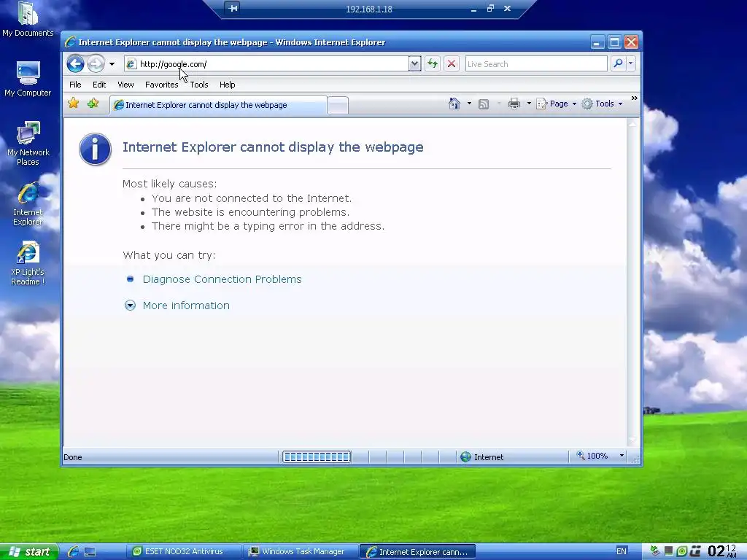Screen dimensions: 747x560
Task: Click the last system tray icon beside the clock
Action: 695,551
